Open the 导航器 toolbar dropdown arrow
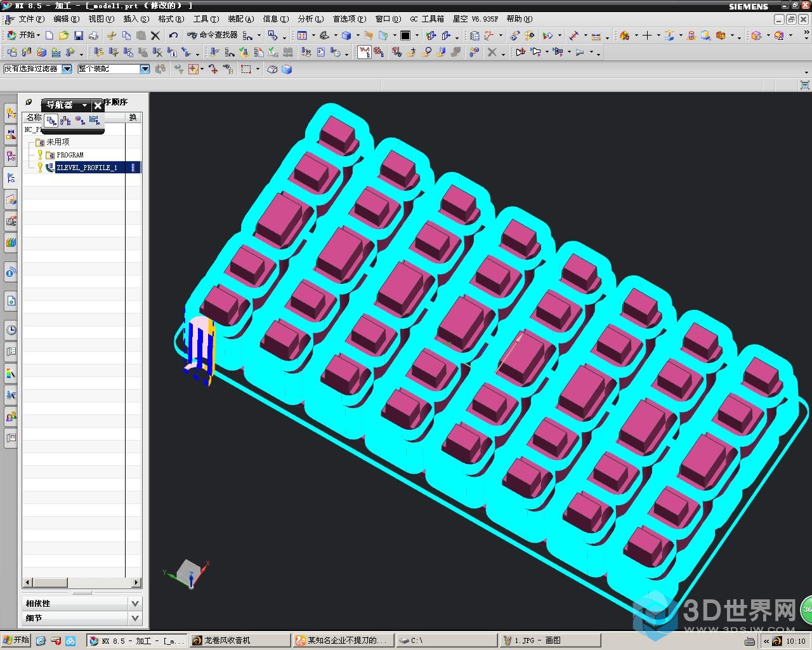This screenshot has width=812, height=650. point(84,105)
